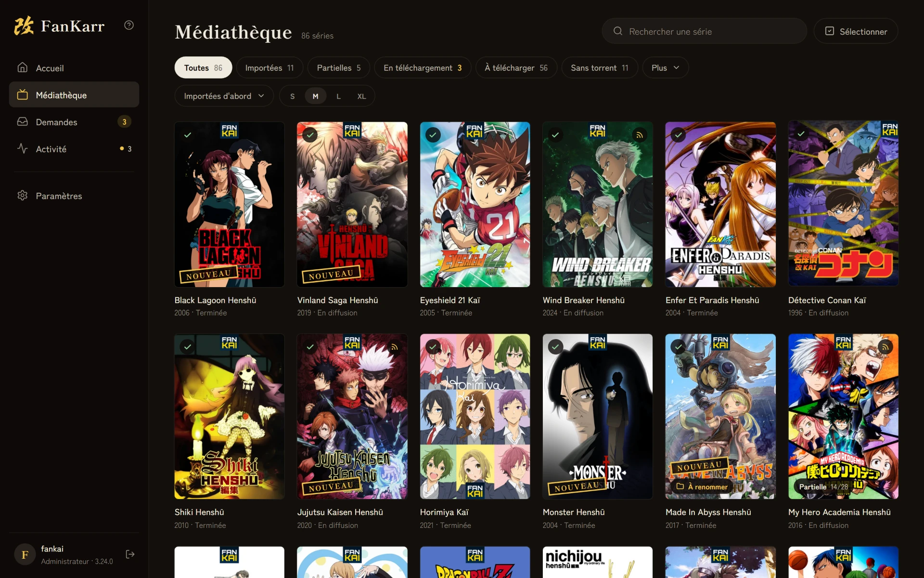Select the Toutes 86 filter tab

click(203, 67)
